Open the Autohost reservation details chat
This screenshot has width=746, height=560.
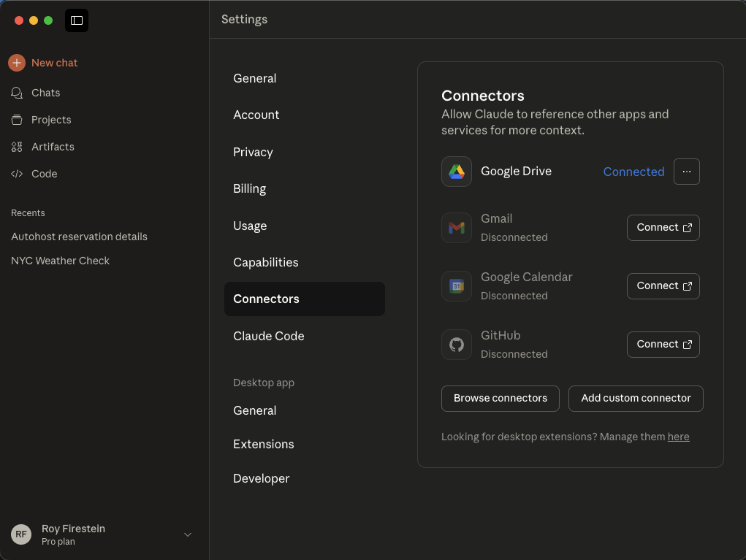(79, 237)
